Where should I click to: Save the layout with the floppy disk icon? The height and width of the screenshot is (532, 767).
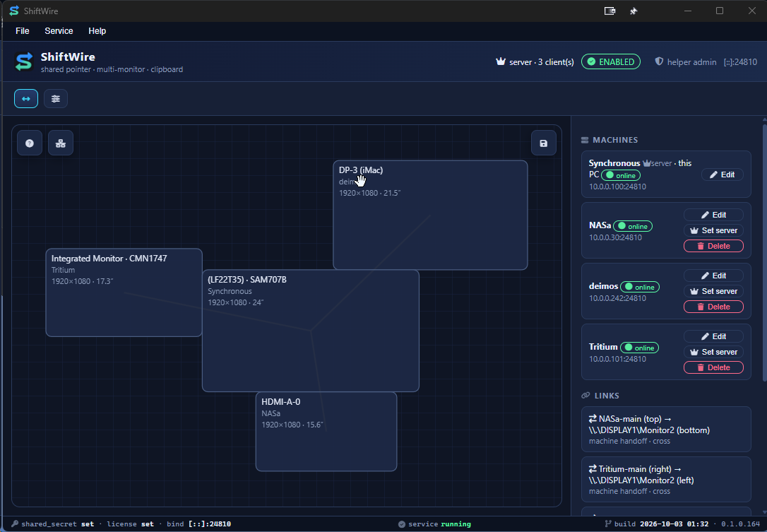543,143
